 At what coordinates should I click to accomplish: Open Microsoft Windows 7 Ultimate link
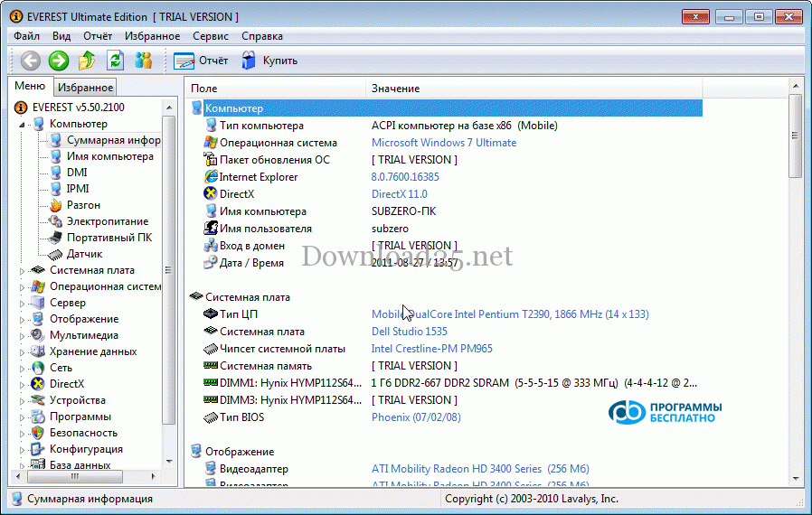click(444, 143)
